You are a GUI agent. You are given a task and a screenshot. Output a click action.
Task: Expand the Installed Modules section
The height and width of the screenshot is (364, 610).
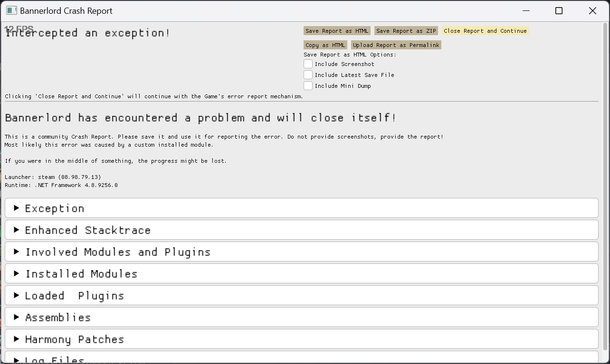pyautogui.click(x=301, y=273)
